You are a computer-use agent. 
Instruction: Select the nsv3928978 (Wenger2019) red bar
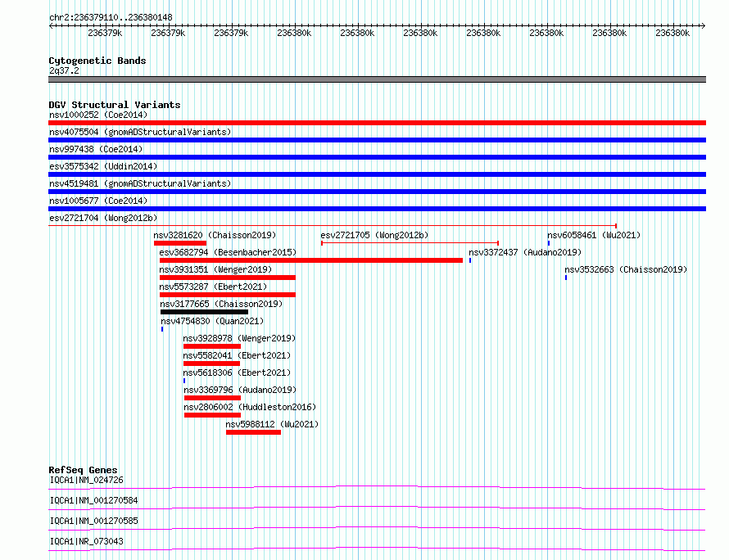212,346
